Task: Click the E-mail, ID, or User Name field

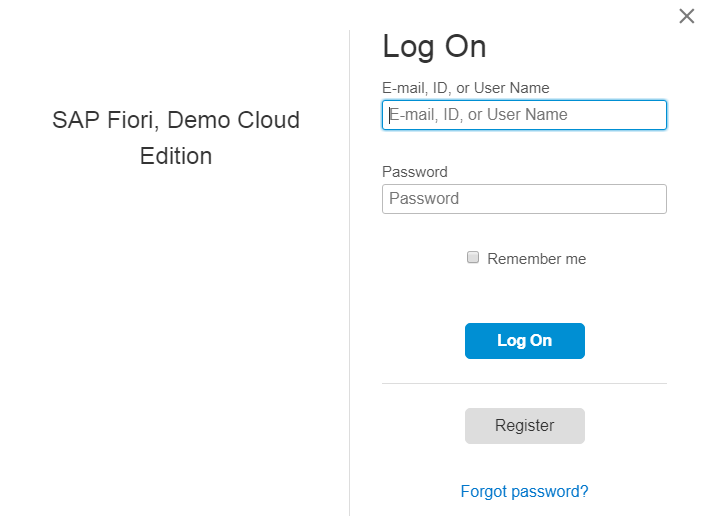Action: point(524,115)
